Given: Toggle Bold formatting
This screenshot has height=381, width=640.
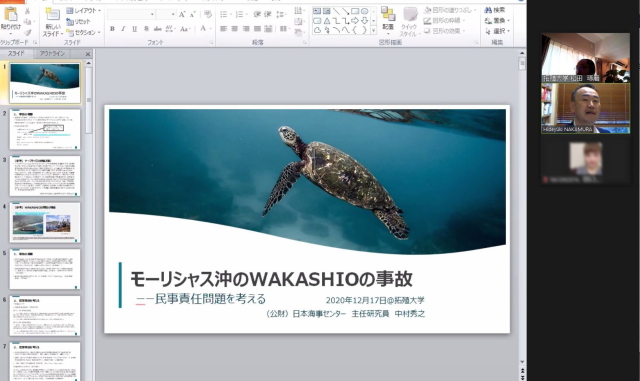Looking at the screenshot, I should (x=112, y=29).
